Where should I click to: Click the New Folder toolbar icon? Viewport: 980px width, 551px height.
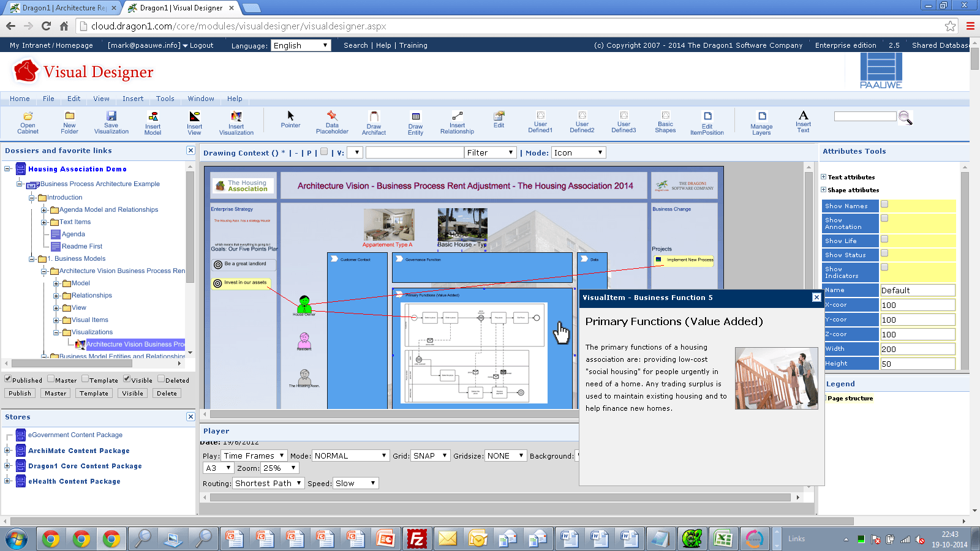tap(69, 122)
